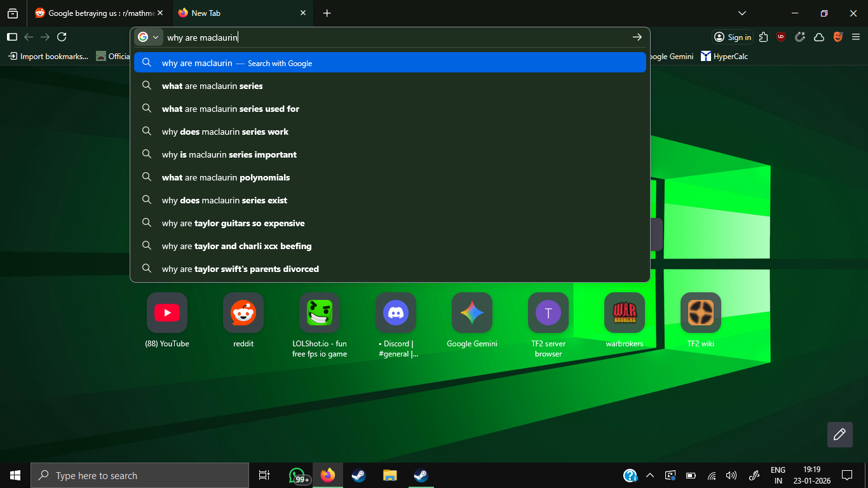Open the Import bookmarks bookmark

point(48,56)
